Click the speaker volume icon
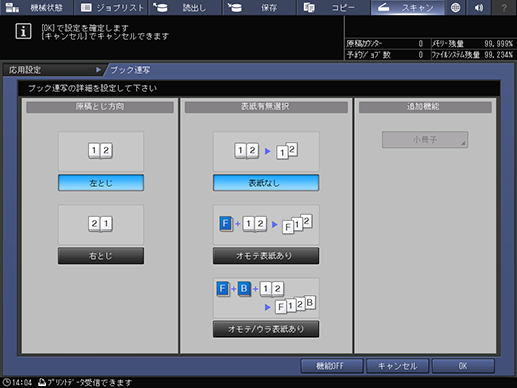Screen dimensions: 517x388 (479, 7)
